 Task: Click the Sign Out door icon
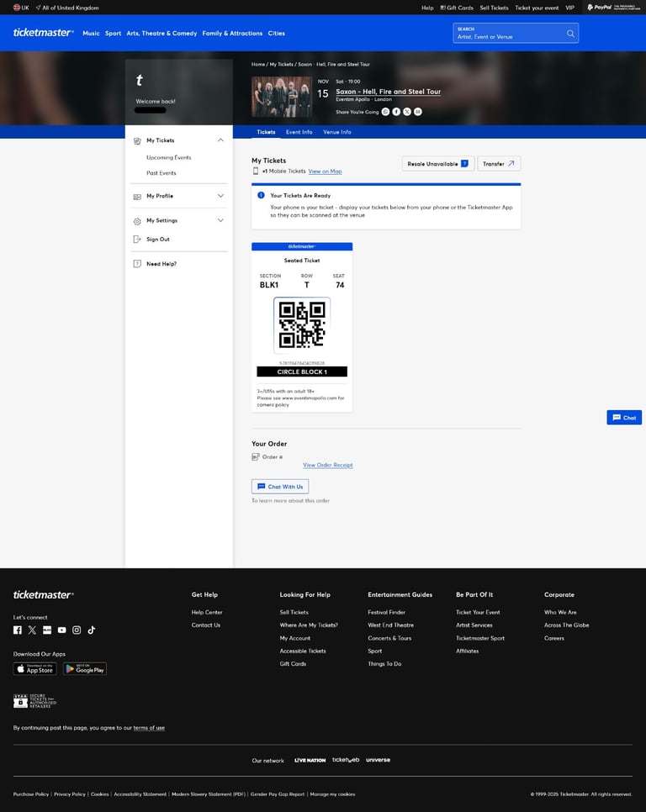pyautogui.click(x=137, y=240)
